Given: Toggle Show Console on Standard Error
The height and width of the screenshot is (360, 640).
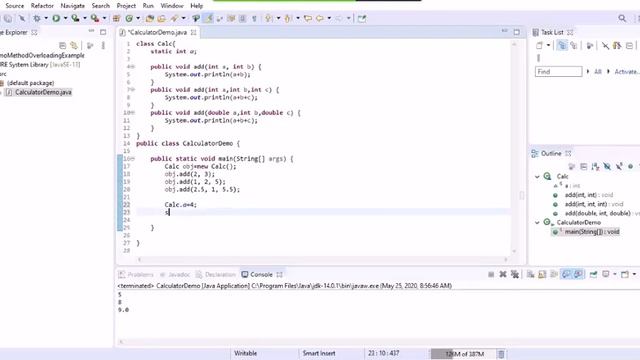Looking at the screenshot, I should 578,274.
